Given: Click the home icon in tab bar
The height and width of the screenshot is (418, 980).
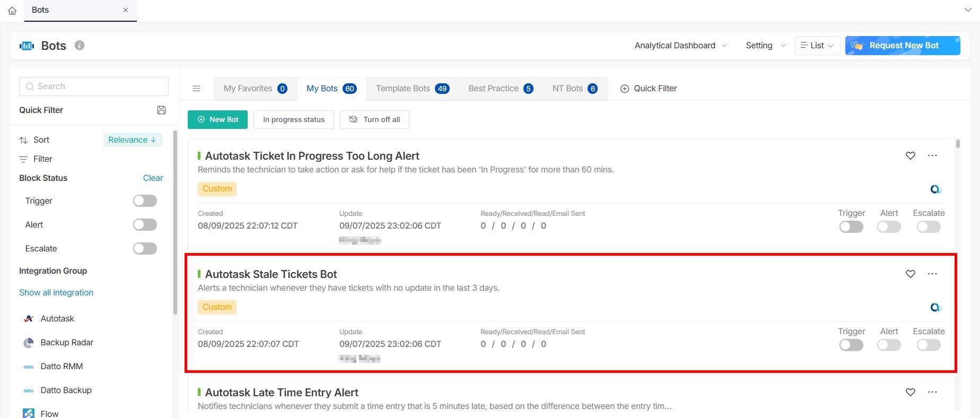Looking at the screenshot, I should pos(12,11).
